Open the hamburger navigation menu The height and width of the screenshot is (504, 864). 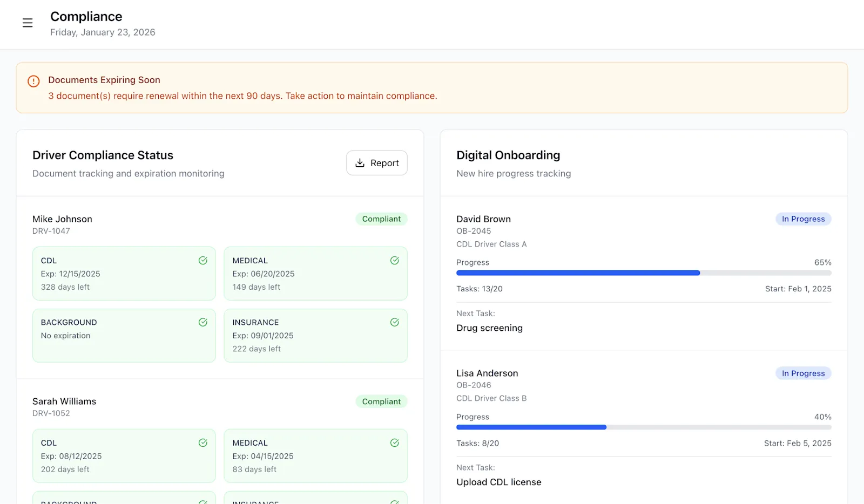(28, 23)
